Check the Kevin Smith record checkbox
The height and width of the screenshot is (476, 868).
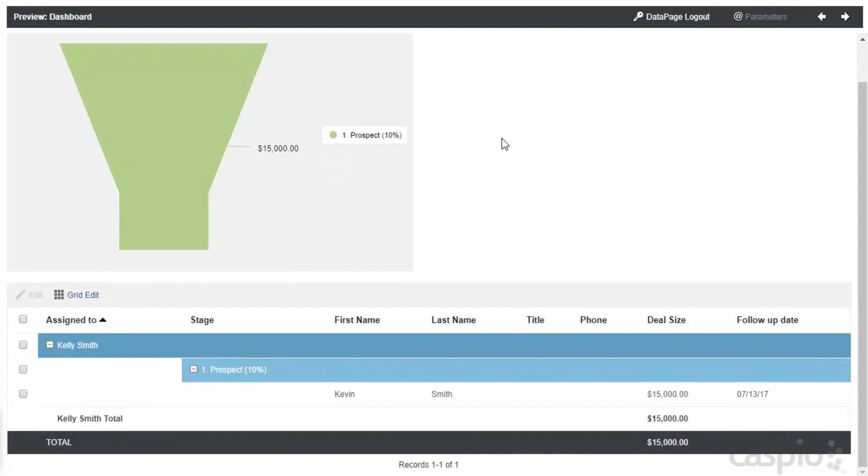pyautogui.click(x=23, y=394)
